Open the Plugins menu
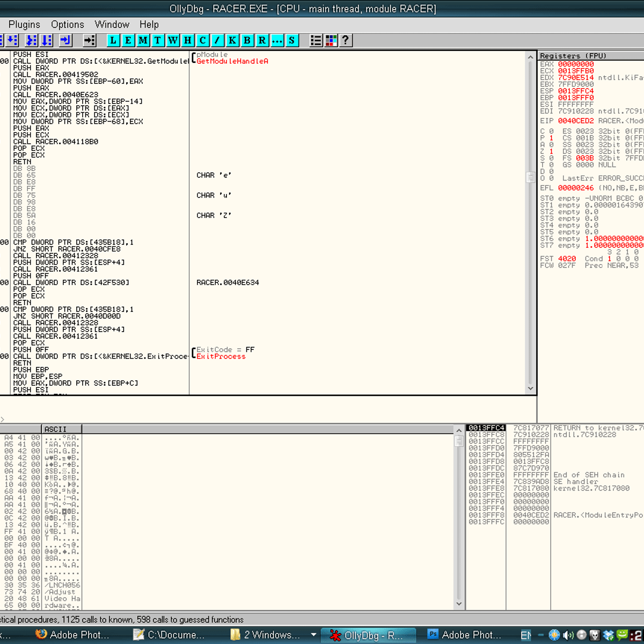 (x=24, y=24)
